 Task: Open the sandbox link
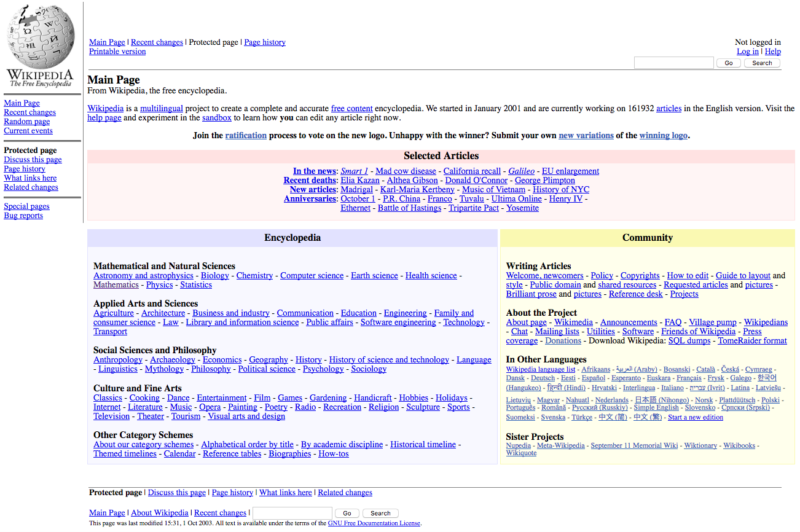pos(216,118)
